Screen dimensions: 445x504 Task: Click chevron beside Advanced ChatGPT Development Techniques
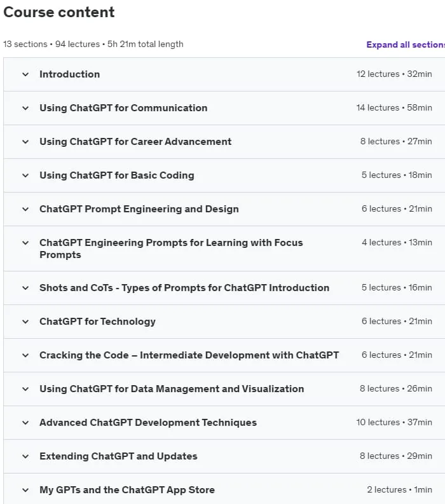tap(25, 423)
